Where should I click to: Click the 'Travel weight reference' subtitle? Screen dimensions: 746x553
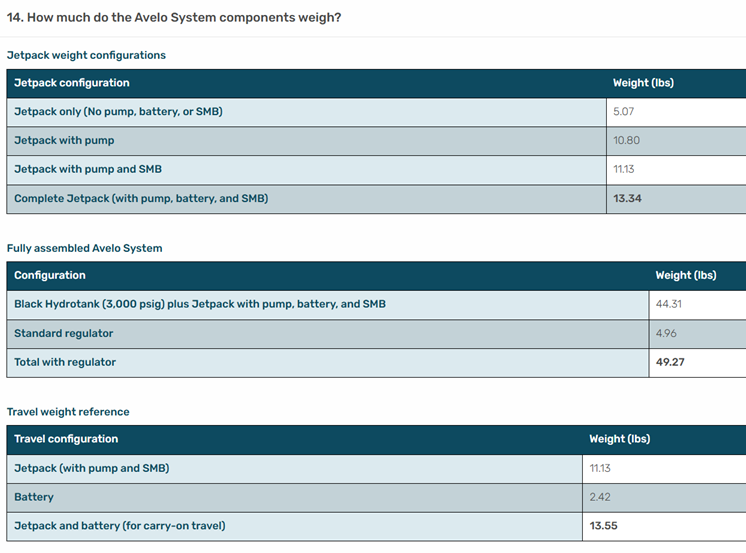click(68, 412)
